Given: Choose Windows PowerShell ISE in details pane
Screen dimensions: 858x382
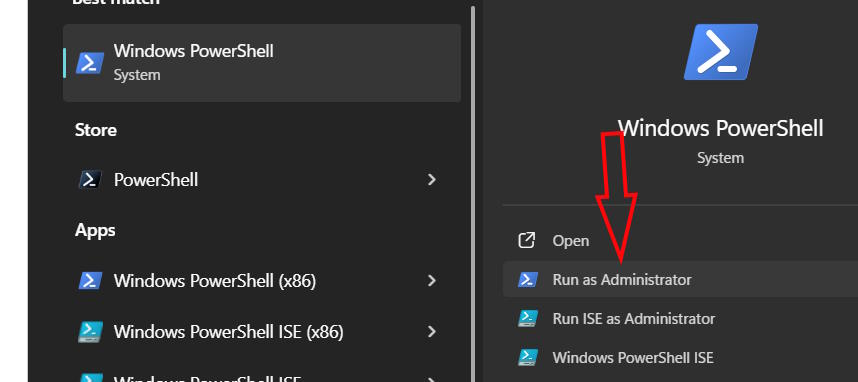Looking at the screenshot, I should pyautogui.click(x=680, y=358).
